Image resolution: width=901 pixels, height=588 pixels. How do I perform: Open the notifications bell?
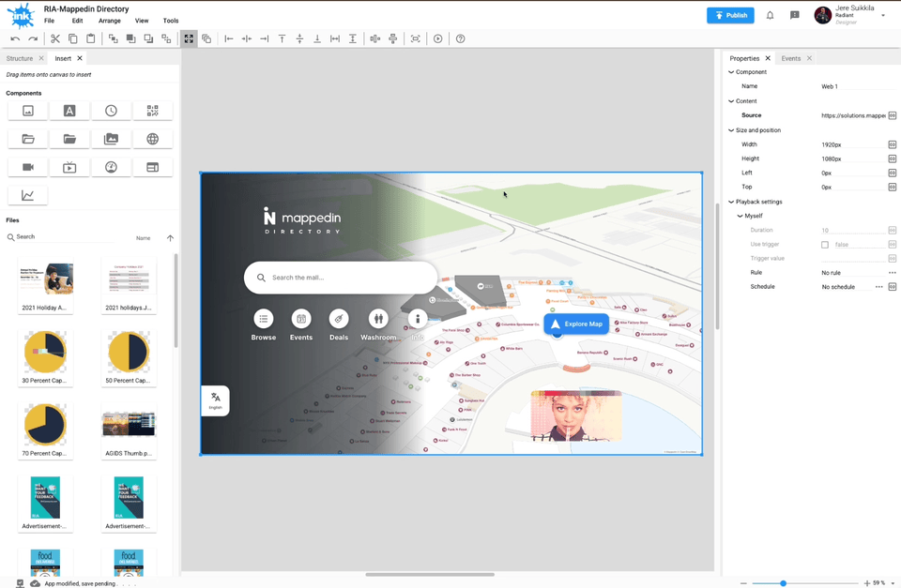click(770, 15)
